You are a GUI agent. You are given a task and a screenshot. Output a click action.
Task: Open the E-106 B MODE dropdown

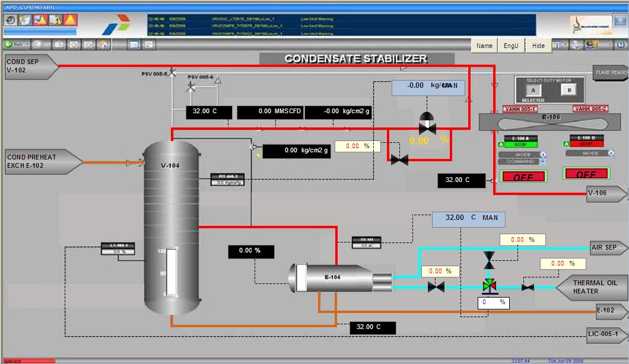pos(609,153)
